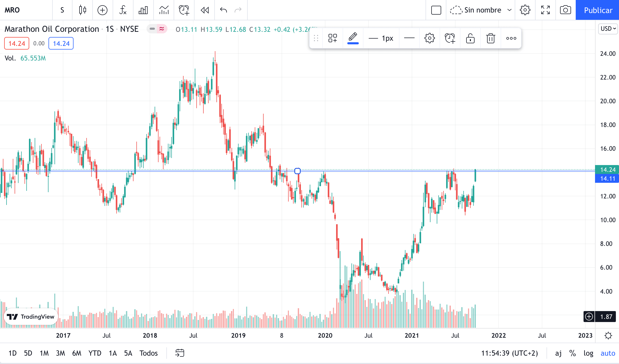This screenshot has width=619, height=364.
Task: Click the plus icon beside 1.87
Action: (589, 317)
